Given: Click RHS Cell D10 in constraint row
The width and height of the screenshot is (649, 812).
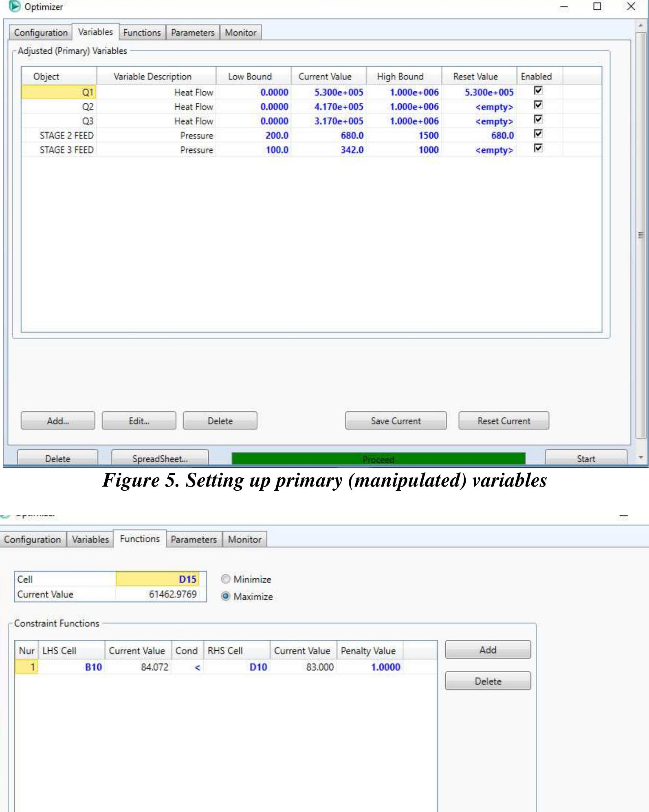Looking at the screenshot, I should pos(237,667).
